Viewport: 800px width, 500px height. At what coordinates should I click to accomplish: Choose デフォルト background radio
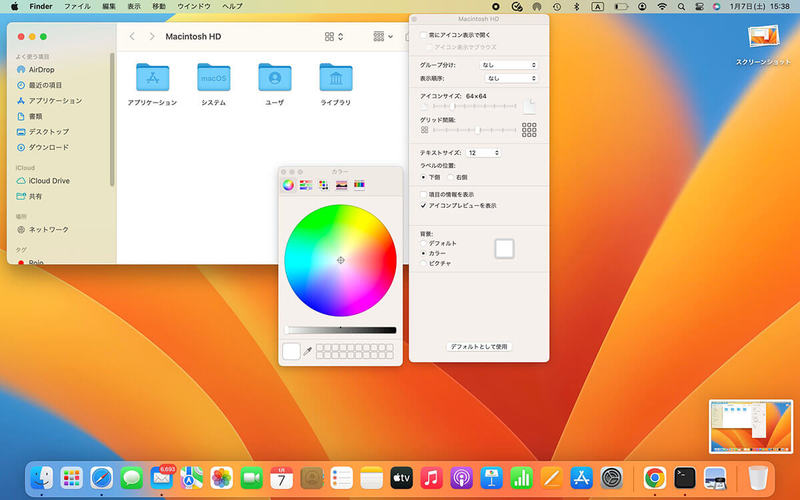pyautogui.click(x=423, y=244)
